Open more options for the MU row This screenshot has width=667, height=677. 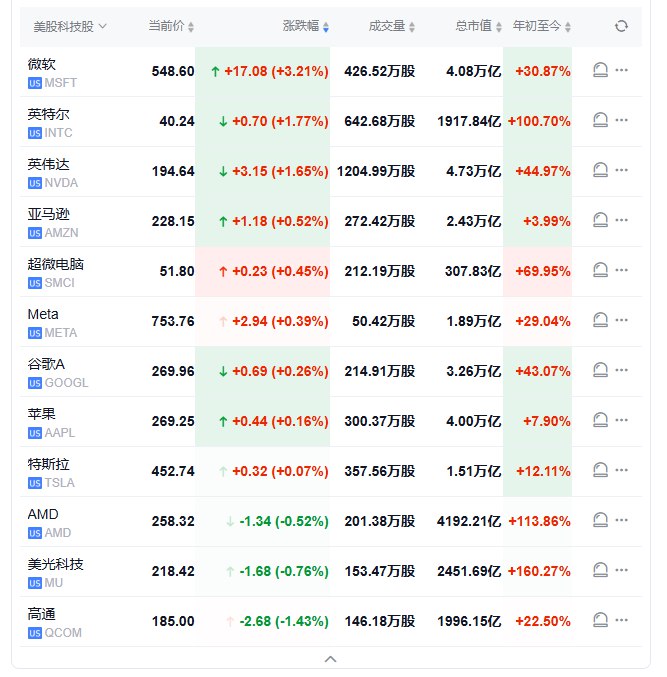[621, 570]
